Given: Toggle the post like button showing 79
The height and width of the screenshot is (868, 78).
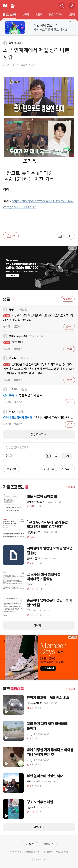Looking at the screenshot, I should (11, 236).
